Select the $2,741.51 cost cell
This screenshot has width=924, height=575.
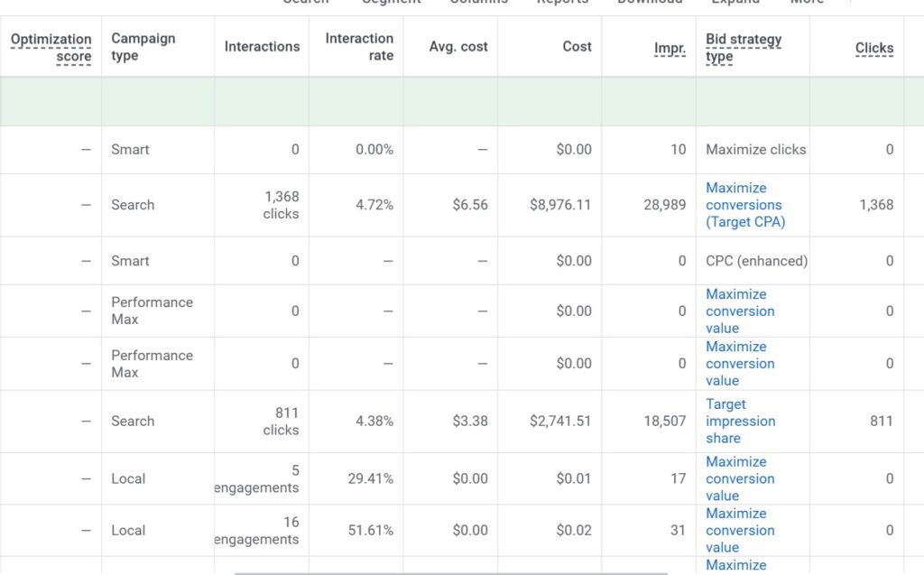tap(559, 421)
